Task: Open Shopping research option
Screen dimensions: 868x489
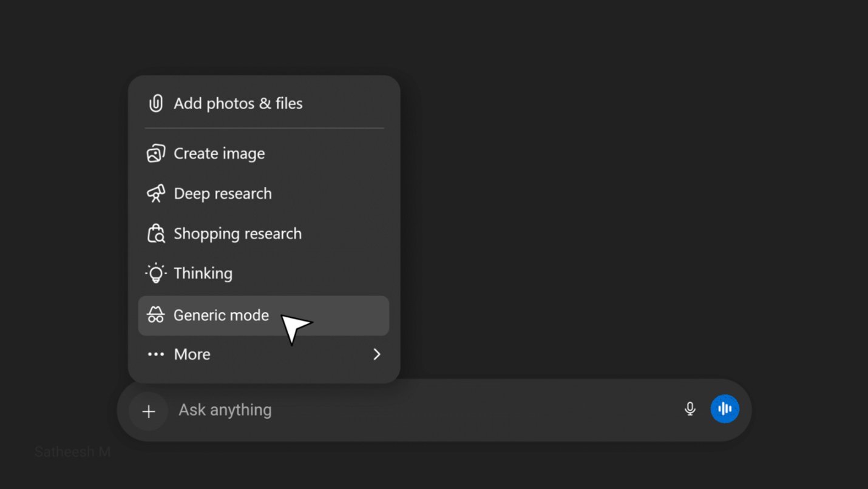Action: [264, 234]
